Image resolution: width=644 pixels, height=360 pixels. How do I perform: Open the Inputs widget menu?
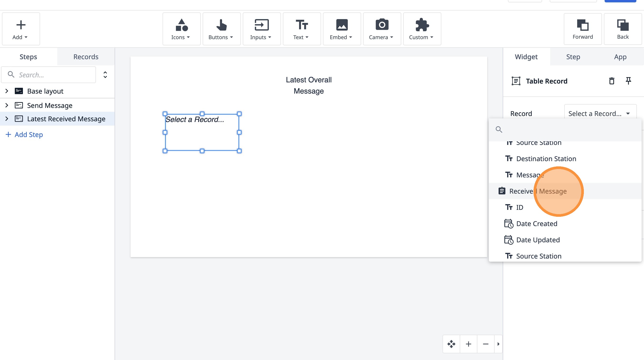click(261, 29)
